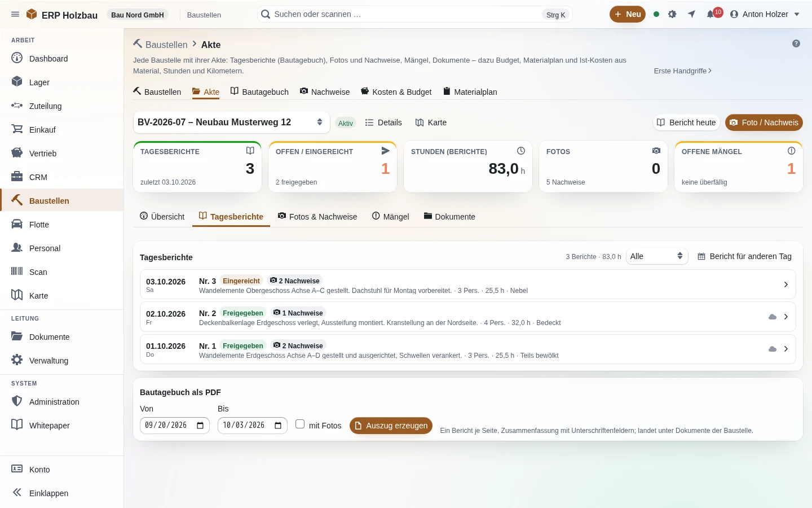Screen dimensions: 812x508
Task: Click the Von date field
Action: click(175, 426)
